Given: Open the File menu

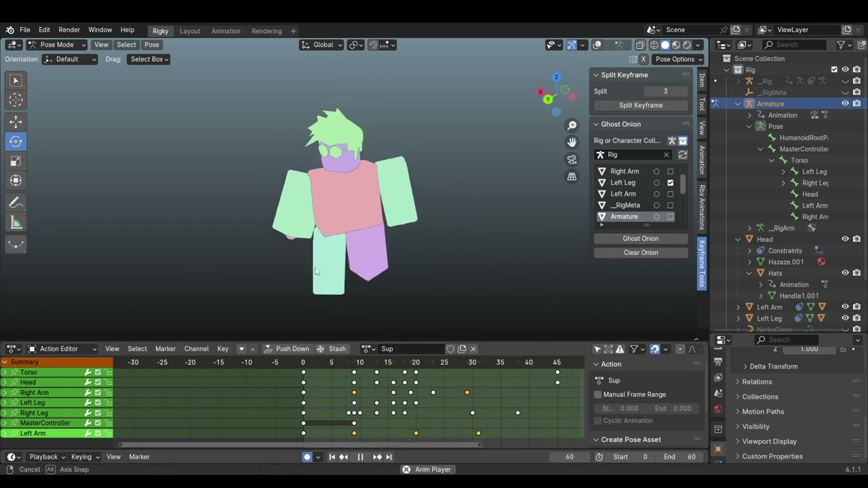Looking at the screenshot, I should tap(24, 30).
